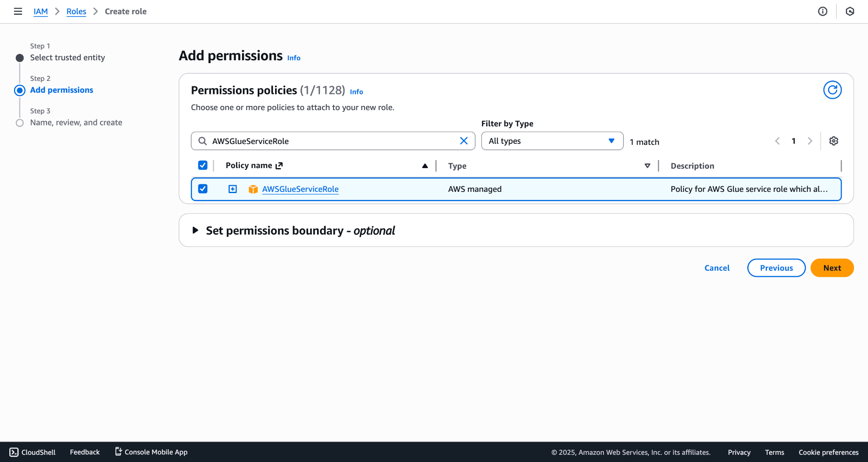
Task: Open the Privacy link in footer
Action: click(739, 452)
